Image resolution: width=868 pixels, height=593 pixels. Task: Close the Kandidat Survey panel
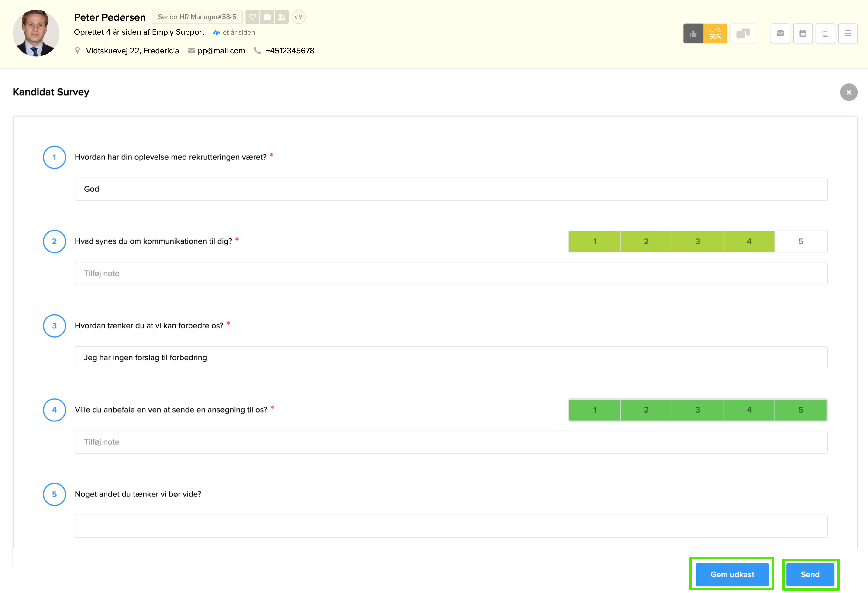849,92
